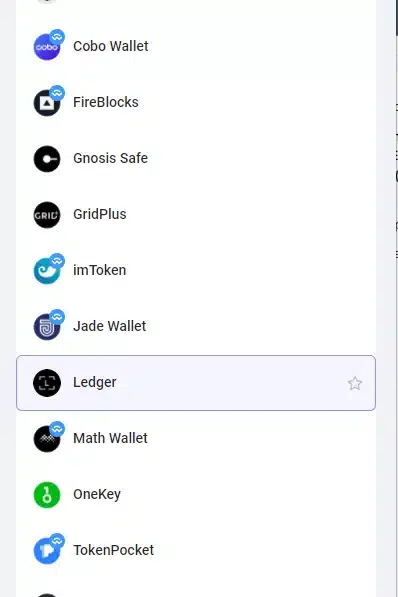Select the OneKey wallet name
The width and height of the screenshot is (398, 597).
click(97, 494)
